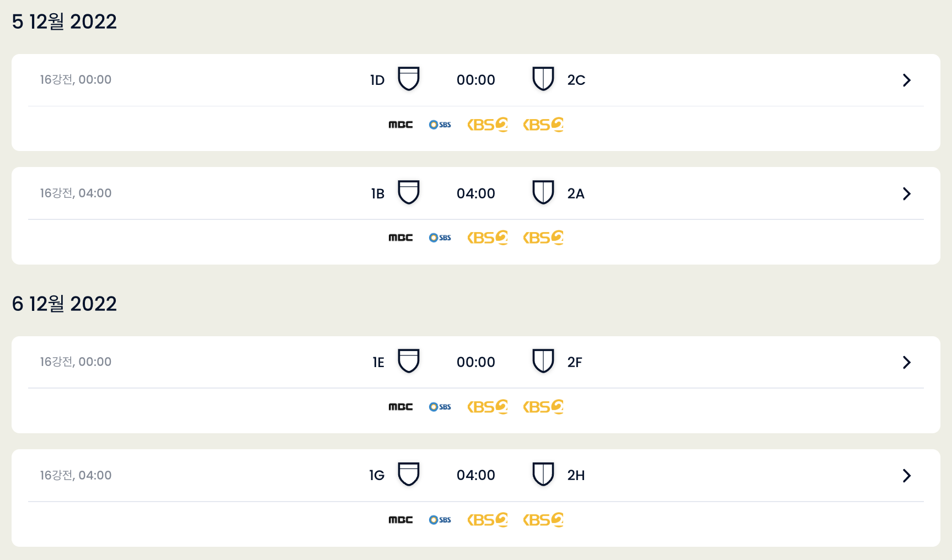This screenshot has height=560, width=952.
Task: Click the 00:00 kickoff time of 1D vs 2C
Action: pos(476,80)
